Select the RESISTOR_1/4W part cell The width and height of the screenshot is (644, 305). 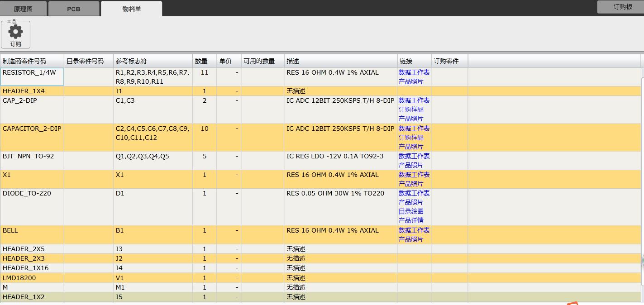pos(32,77)
